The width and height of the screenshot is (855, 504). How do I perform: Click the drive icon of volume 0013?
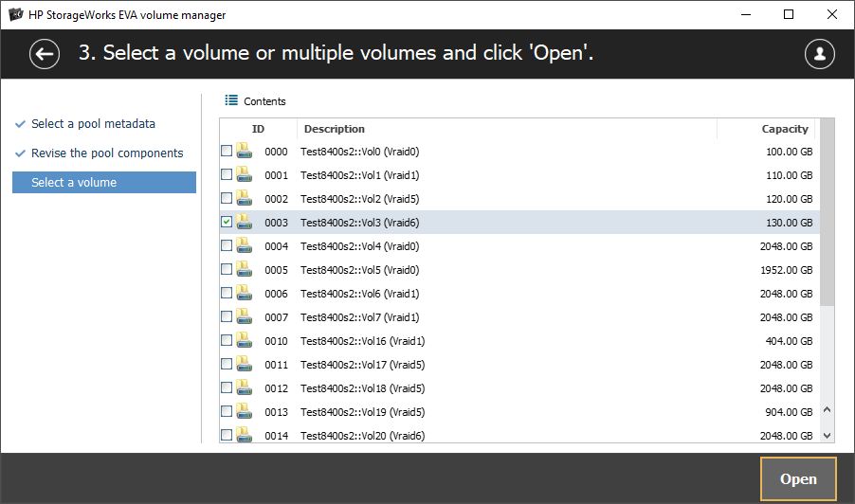point(244,412)
